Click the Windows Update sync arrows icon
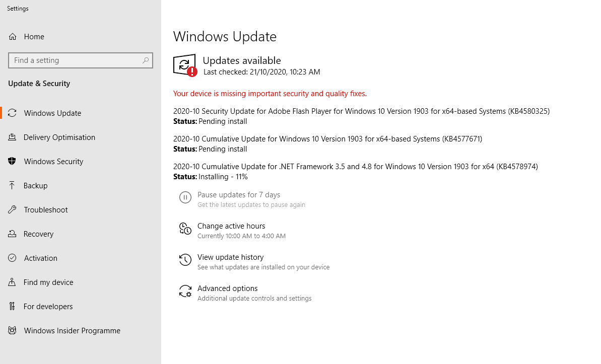The height and width of the screenshot is (364, 601). (x=12, y=113)
